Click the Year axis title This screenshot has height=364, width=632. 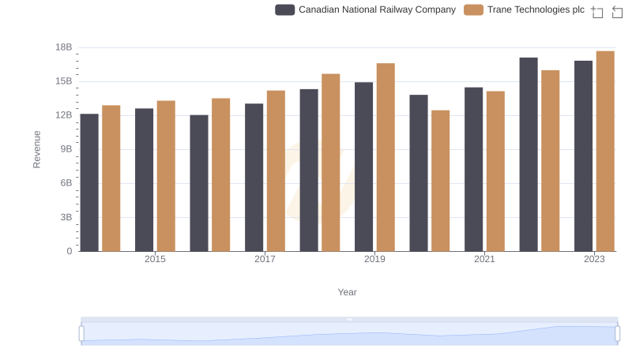[x=347, y=292]
